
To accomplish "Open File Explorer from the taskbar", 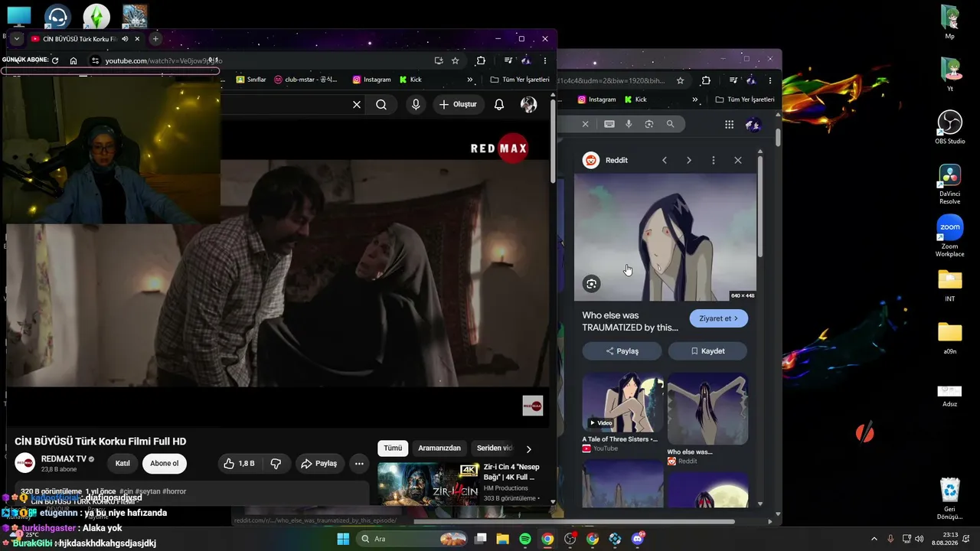I will click(x=503, y=539).
